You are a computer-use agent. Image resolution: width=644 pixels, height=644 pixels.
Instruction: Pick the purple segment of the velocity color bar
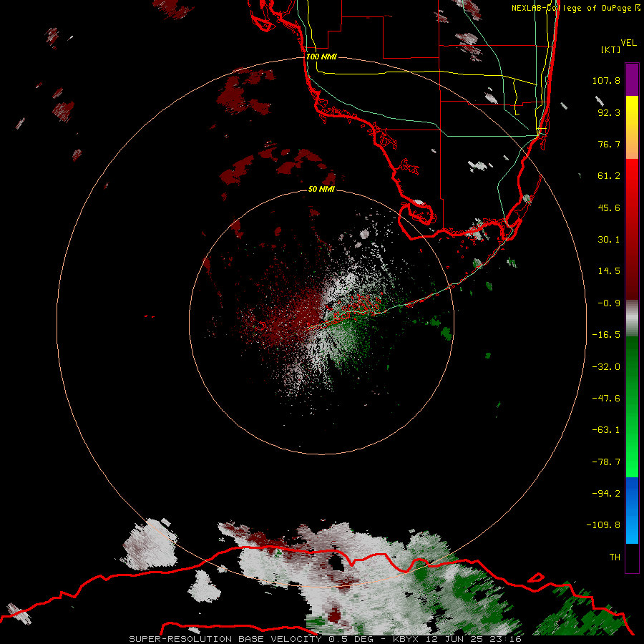click(x=632, y=79)
